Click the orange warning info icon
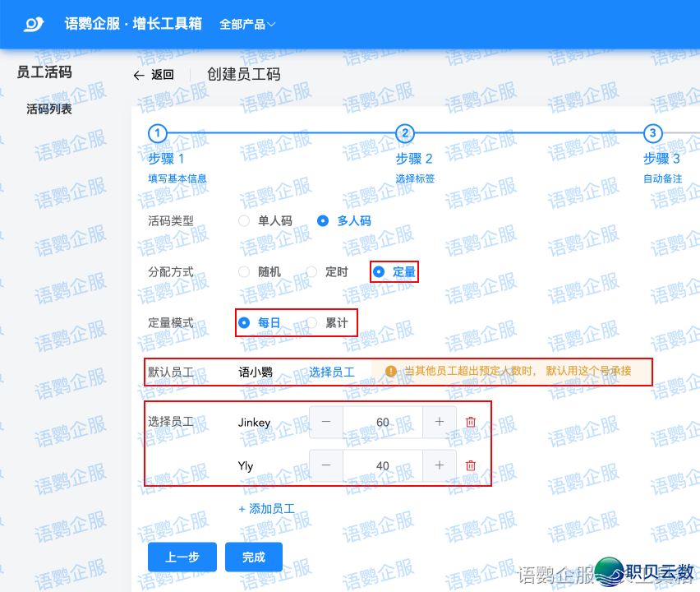The height and width of the screenshot is (592, 700). [390, 372]
